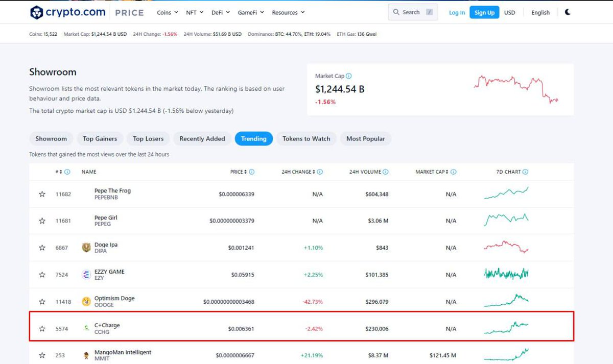Star the MangoMan Intelligent token
613x364 pixels.
pos(42,355)
